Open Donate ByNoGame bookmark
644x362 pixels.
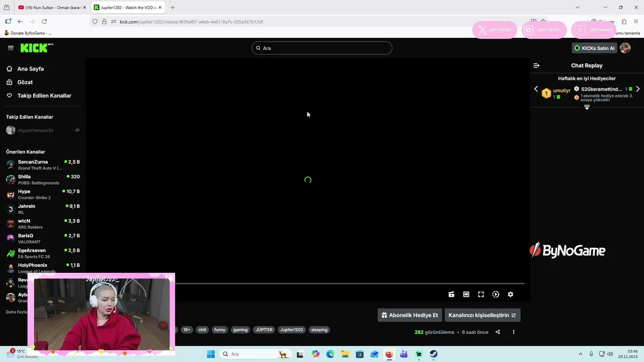click(28, 33)
